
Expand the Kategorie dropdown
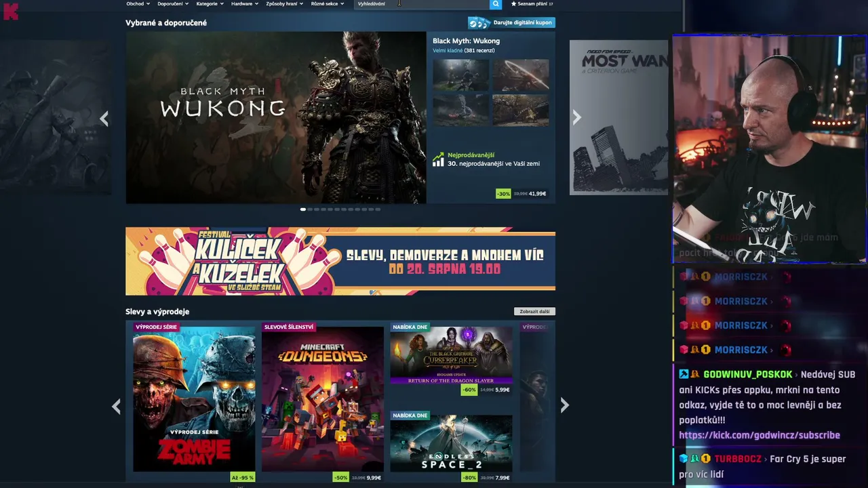pyautogui.click(x=210, y=4)
